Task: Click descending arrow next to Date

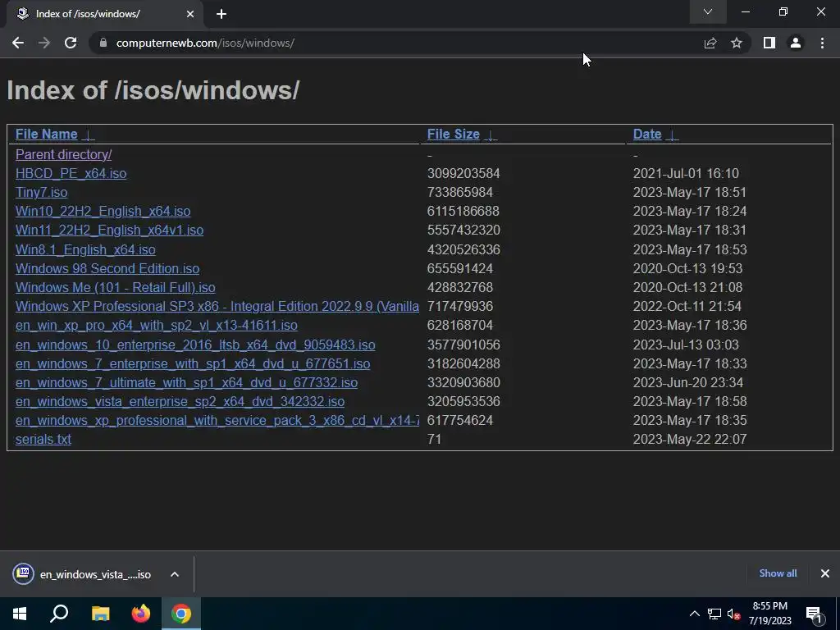Action: (x=672, y=135)
